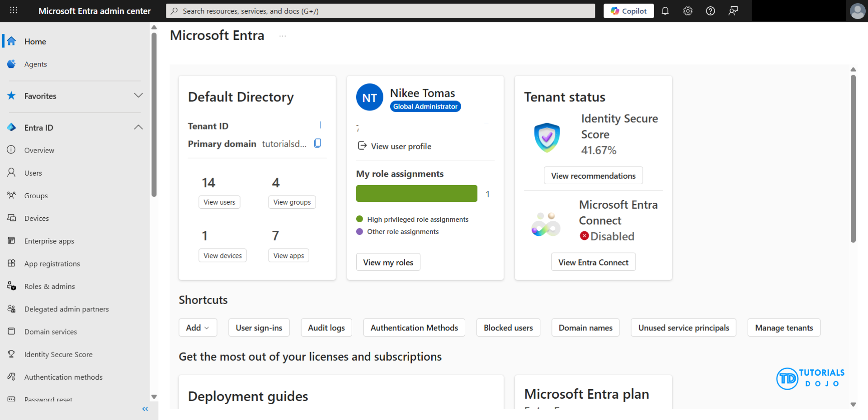
Task: Collapse the left navigation pane
Action: pos(145,409)
